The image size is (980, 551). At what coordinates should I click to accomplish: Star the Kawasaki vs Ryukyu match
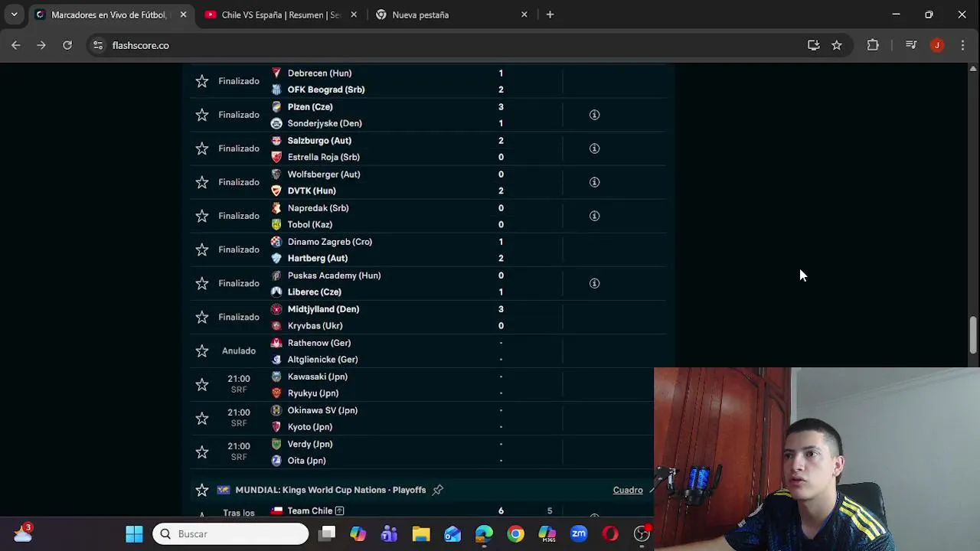coord(202,384)
